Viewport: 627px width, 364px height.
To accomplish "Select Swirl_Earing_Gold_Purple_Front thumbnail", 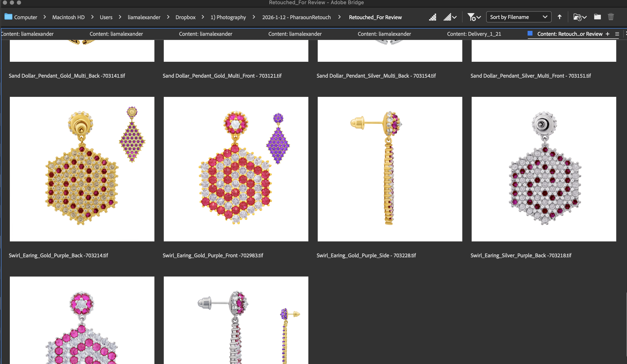I will coord(236,169).
